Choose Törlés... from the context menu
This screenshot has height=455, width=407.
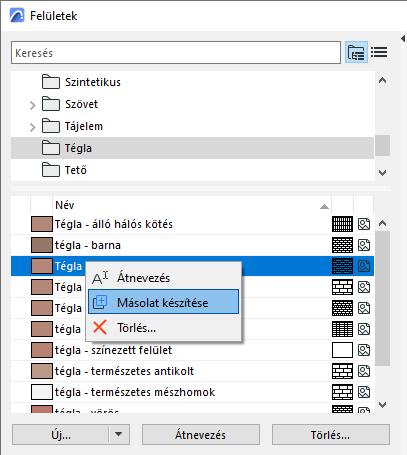pyautogui.click(x=163, y=328)
